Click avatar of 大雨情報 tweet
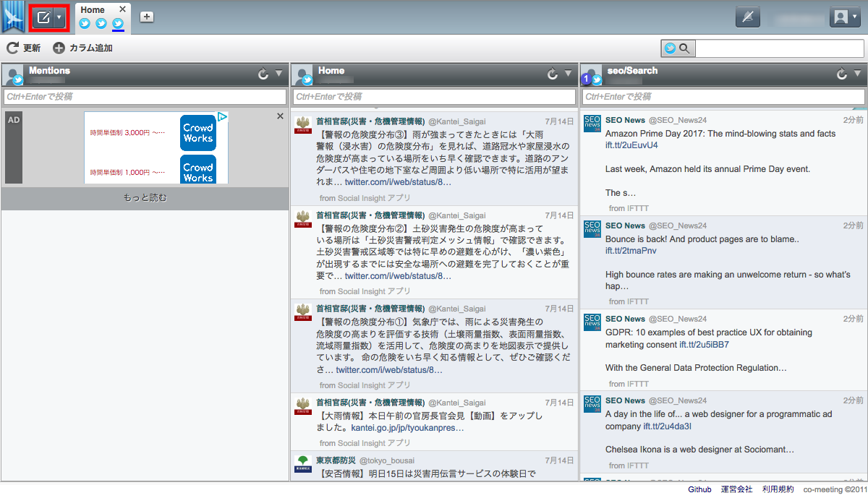The width and height of the screenshot is (868, 498). 303,405
